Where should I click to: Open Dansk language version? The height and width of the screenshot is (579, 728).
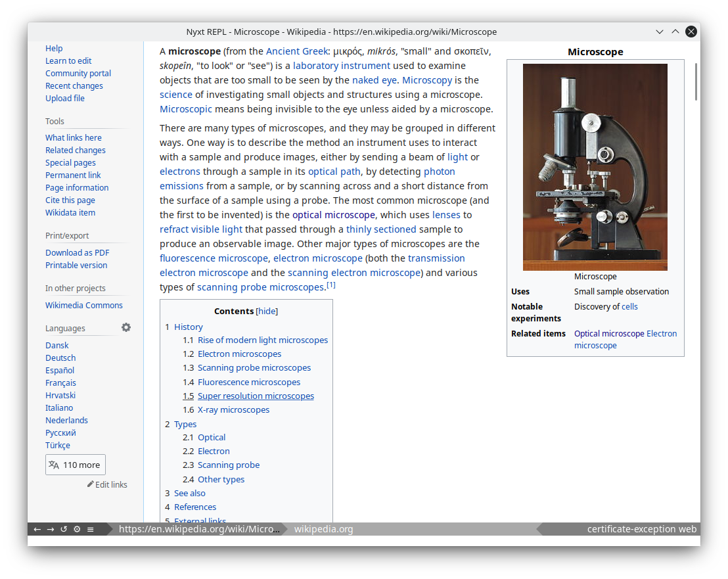[x=57, y=346]
